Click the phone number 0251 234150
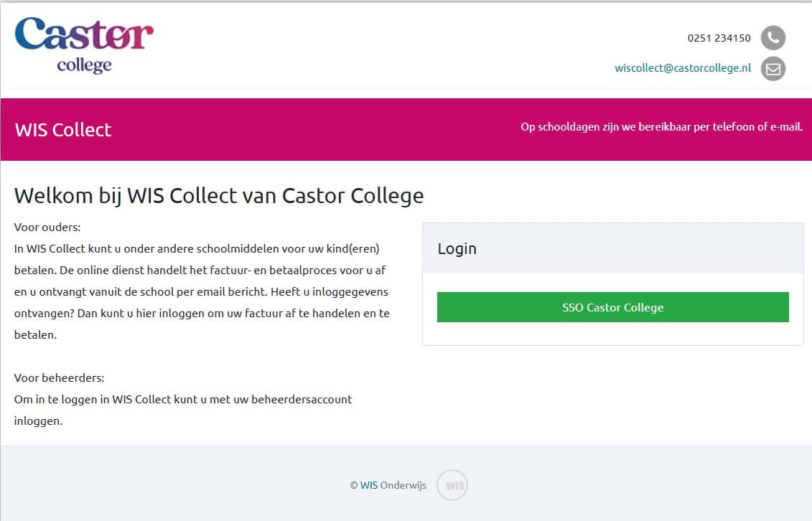This screenshot has height=521, width=812. [x=719, y=38]
